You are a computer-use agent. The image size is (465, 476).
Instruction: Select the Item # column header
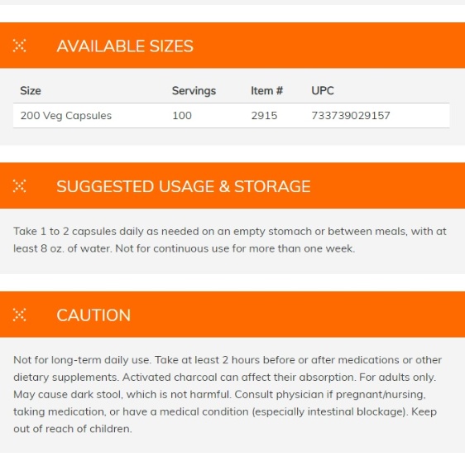pyautogui.click(x=266, y=91)
